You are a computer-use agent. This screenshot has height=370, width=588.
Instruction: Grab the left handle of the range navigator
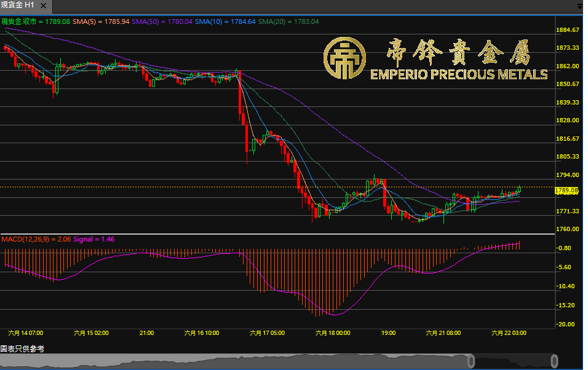(x=472, y=361)
